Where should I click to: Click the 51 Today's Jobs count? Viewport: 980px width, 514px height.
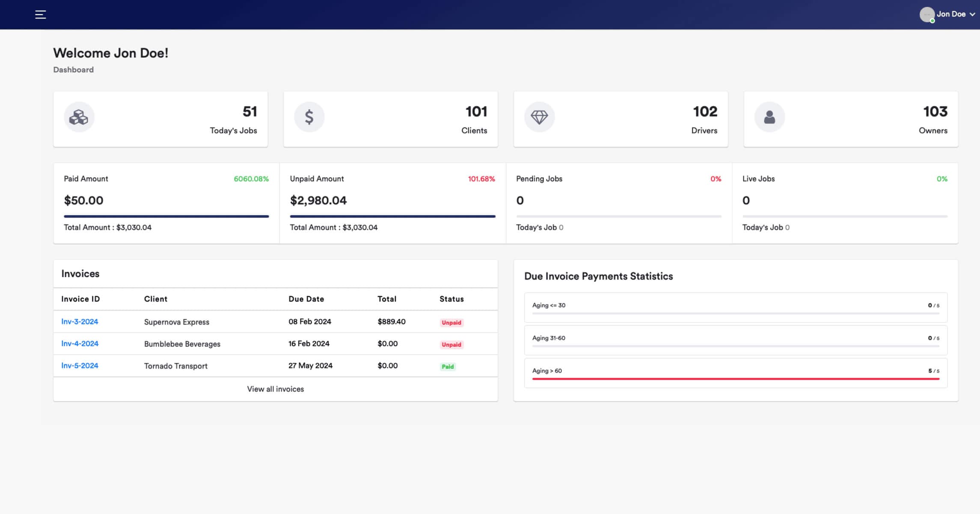(x=250, y=111)
